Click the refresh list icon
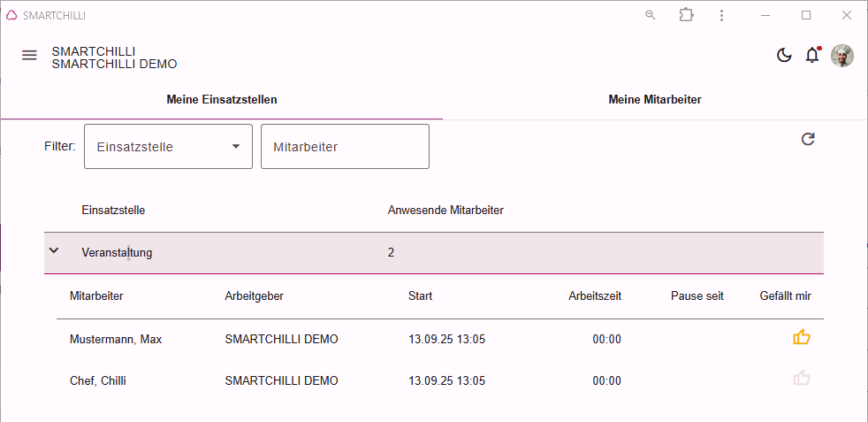The width and height of the screenshot is (868, 422). pyautogui.click(x=808, y=139)
